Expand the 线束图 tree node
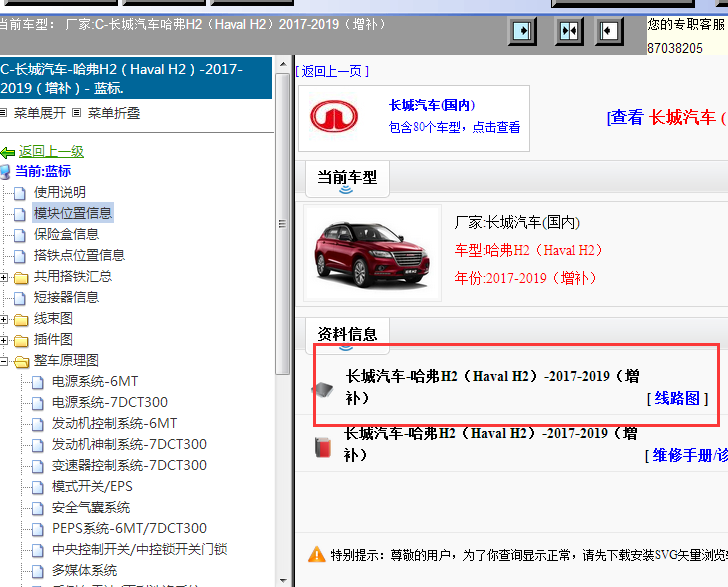The width and height of the screenshot is (728, 587). click(4, 320)
